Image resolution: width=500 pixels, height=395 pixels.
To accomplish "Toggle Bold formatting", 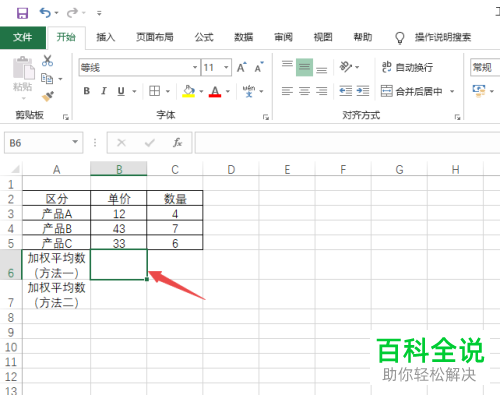I will tap(87, 91).
